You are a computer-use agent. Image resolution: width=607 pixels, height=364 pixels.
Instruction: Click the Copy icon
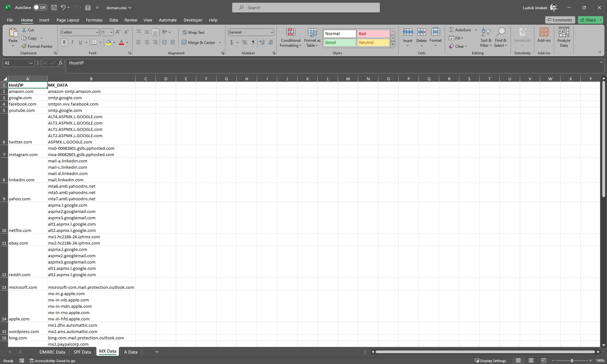click(x=24, y=38)
